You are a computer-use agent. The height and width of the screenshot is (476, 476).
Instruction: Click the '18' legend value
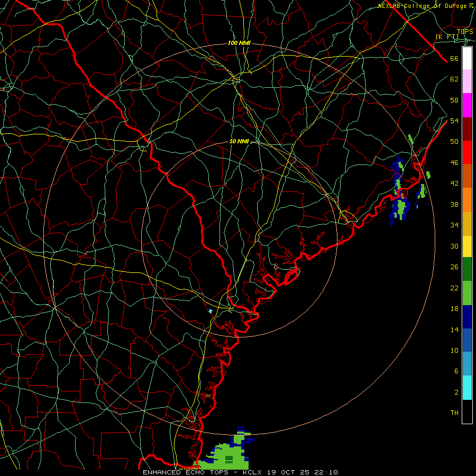tap(454, 308)
